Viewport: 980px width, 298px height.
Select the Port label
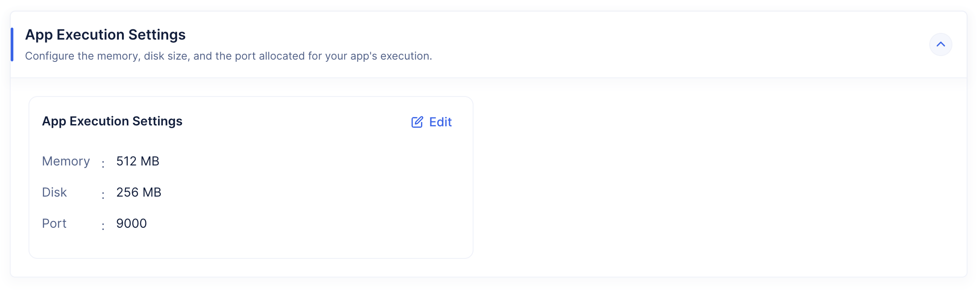(x=54, y=224)
